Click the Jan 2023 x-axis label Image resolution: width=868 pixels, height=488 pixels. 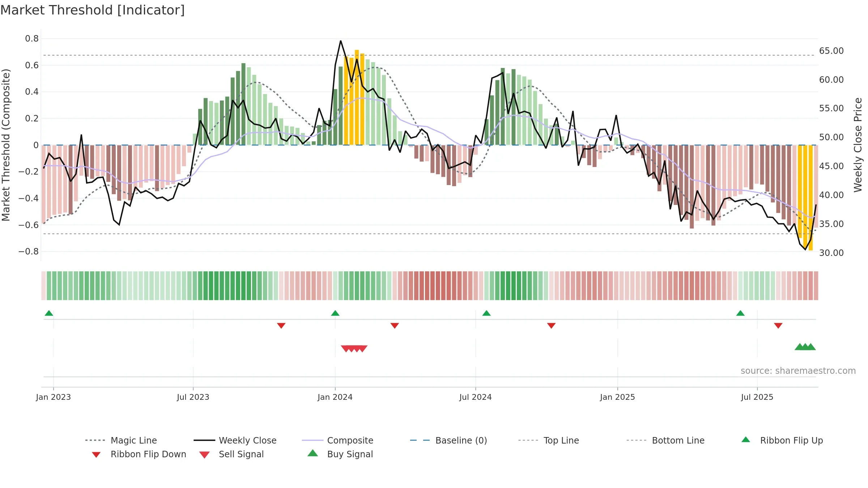pyautogui.click(x=54, y=397)
